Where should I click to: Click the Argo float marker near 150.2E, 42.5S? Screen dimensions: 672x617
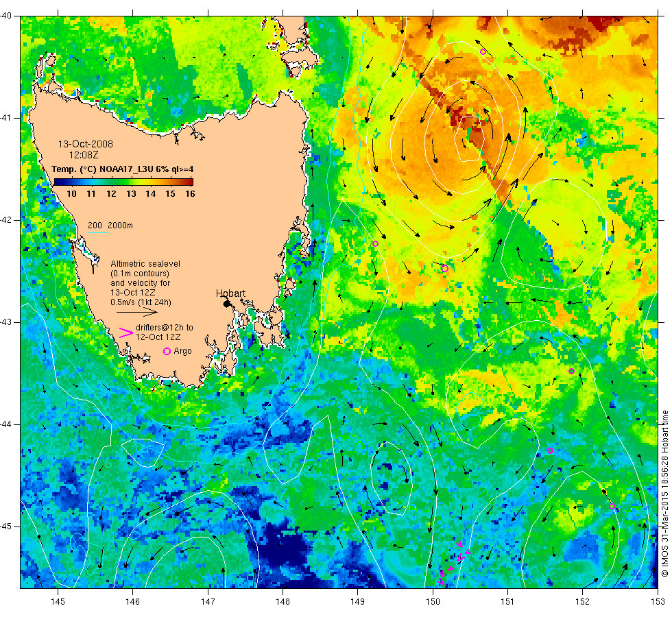click(444, 269)
